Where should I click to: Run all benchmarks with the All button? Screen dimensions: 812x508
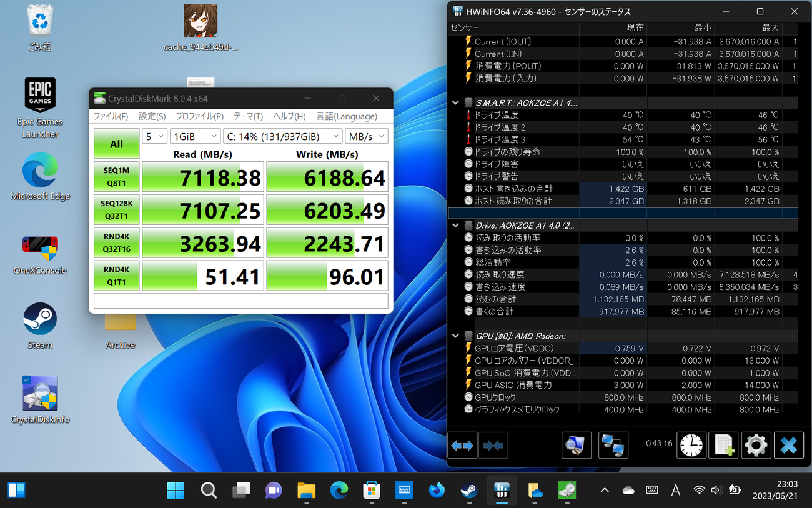pos(116,143)
